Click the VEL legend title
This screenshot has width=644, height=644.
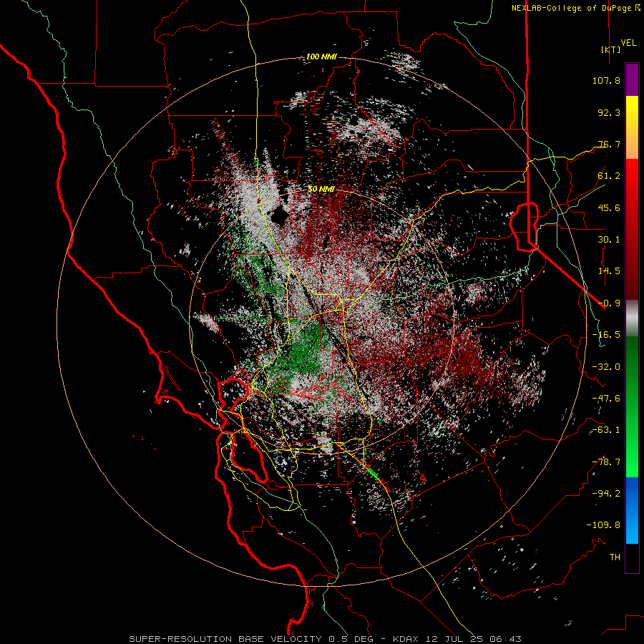coord(628,42)
